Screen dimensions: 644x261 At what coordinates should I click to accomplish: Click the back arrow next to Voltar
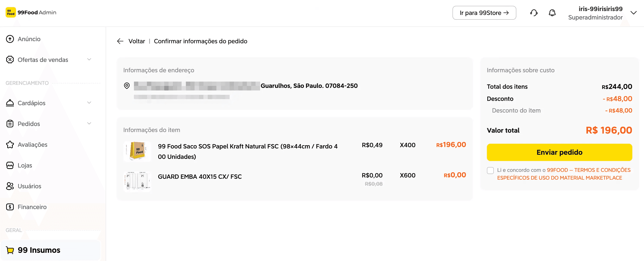pyautogui.click(x=120, y=41)
